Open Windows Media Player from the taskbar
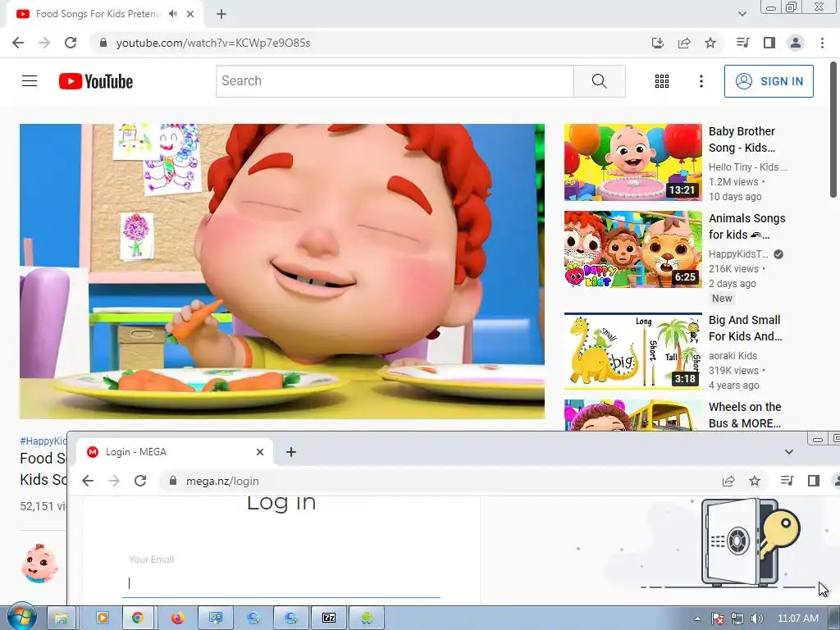840x630 pixels. (x=103, y=619)
